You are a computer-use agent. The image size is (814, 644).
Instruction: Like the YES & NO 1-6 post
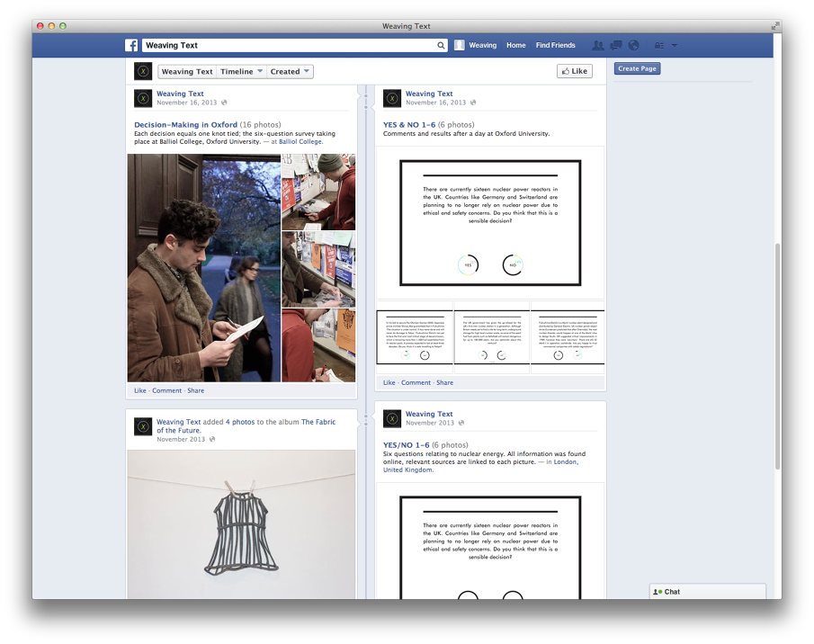click(x=389, y=382)
